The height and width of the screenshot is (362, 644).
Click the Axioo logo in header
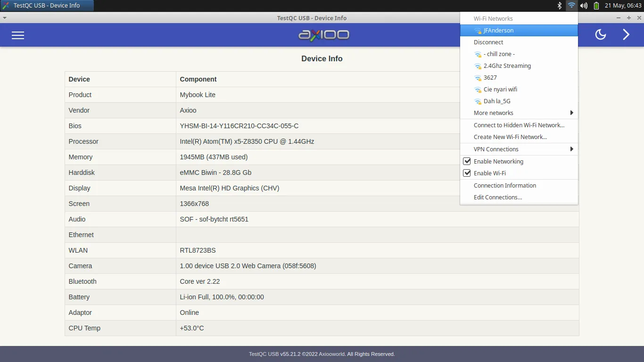click(323, 35)
